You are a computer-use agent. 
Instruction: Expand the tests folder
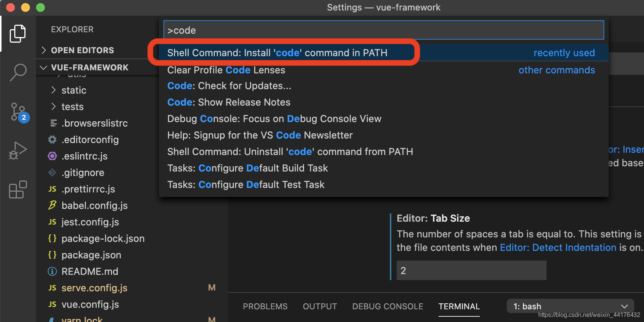(x=72, y=106)
